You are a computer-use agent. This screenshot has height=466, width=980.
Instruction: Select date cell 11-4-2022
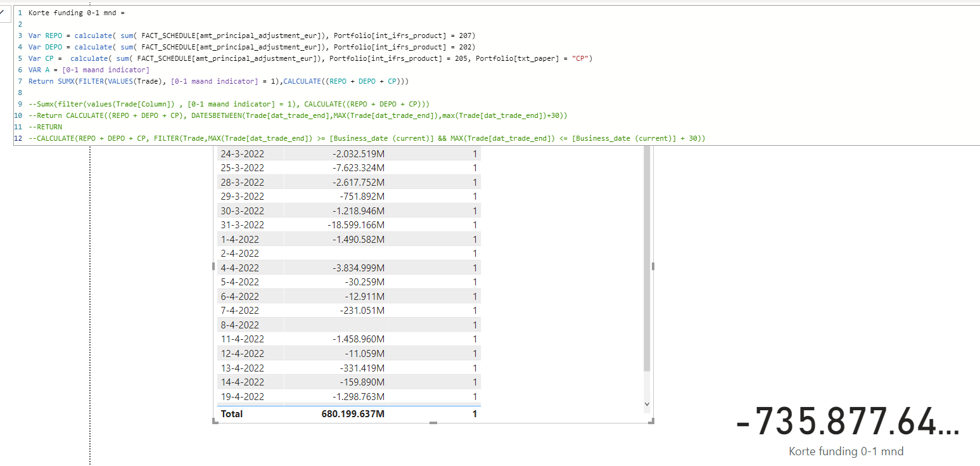coord(243,339)
